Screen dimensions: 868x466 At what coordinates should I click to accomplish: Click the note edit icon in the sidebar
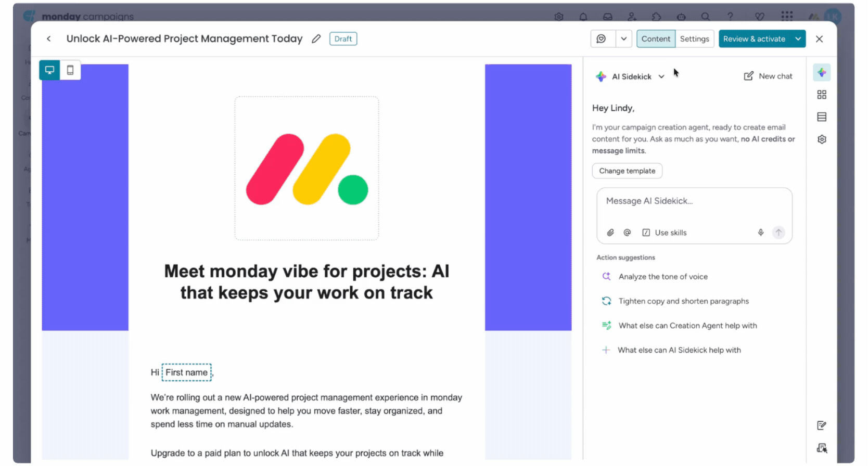(x=822, y=425)
